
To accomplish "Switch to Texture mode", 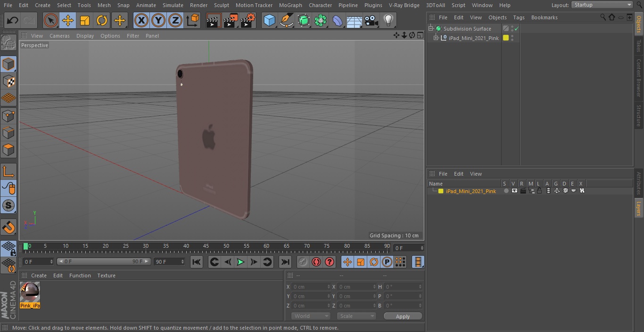I will (x=8, y=81).
